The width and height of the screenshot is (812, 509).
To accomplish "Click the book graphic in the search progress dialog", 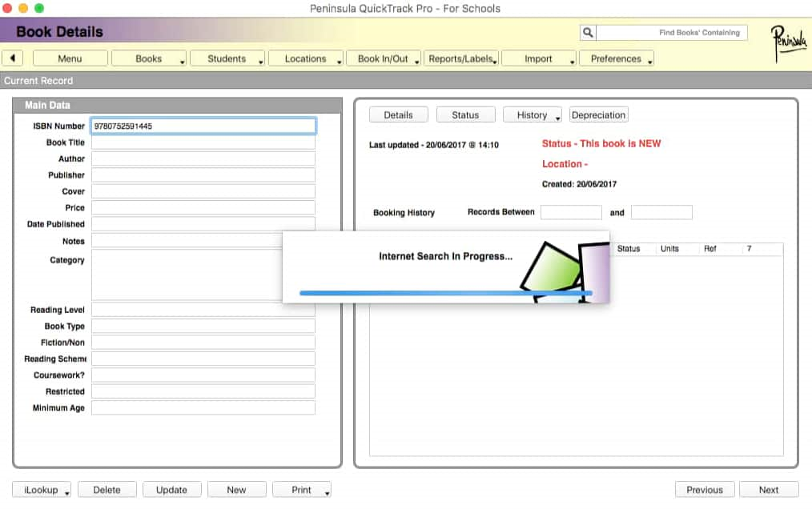I will (x=565, y=271).
